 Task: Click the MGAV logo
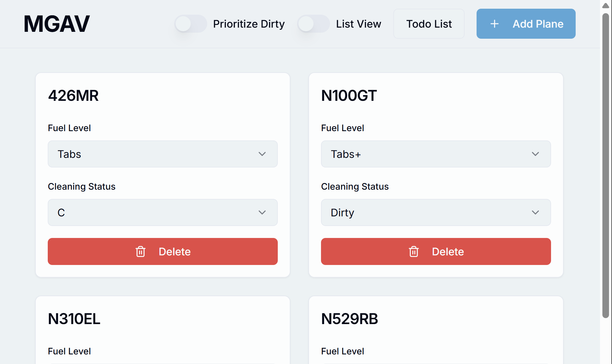pyautogui.click(x=56, y=23)
